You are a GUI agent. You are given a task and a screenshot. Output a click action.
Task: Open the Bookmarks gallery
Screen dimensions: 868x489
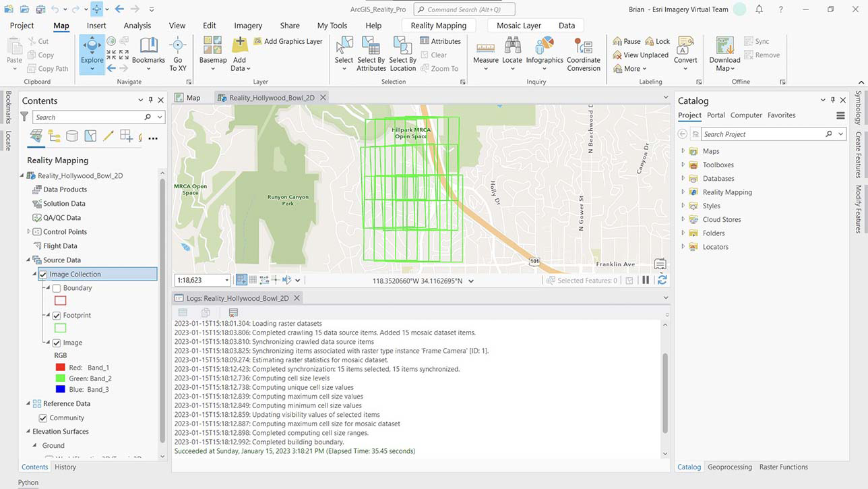pos(148,54)
